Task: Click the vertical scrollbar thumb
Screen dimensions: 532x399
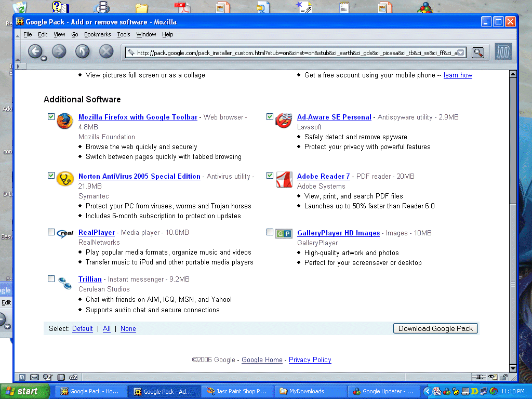Action: point(513,284)
